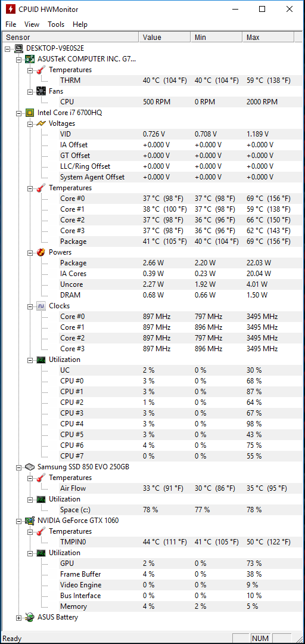
Task: Expand the ASUS Battery node
Action: [x=18, y=617]
